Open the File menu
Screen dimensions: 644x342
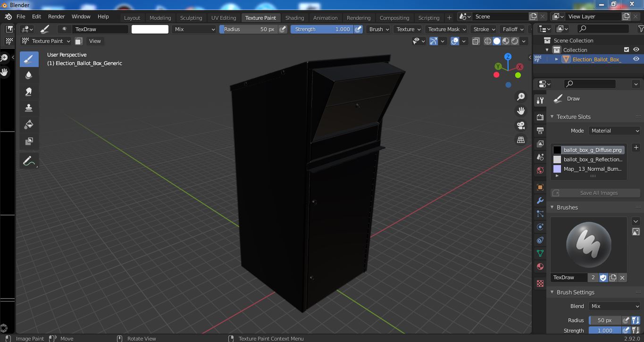tap(21, 17)
